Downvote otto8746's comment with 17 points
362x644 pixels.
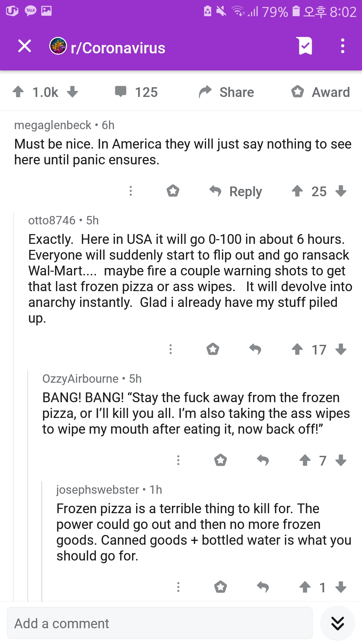[341, 349]
